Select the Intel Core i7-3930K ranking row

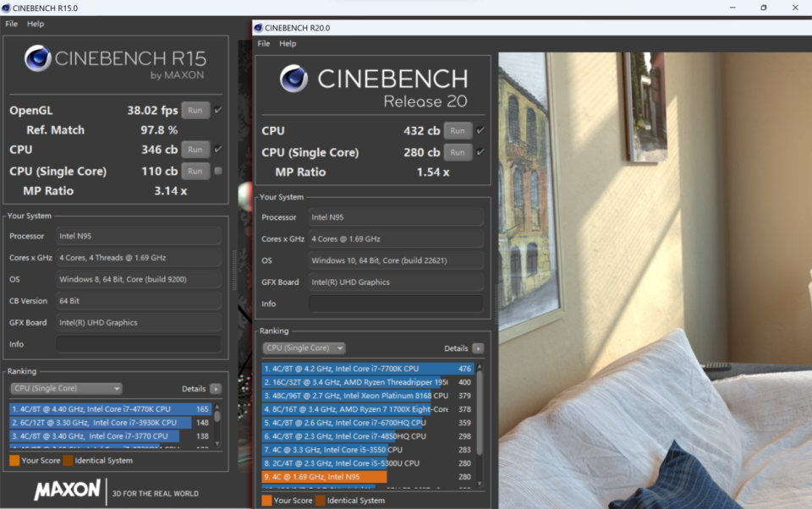[x=110, y=423]
